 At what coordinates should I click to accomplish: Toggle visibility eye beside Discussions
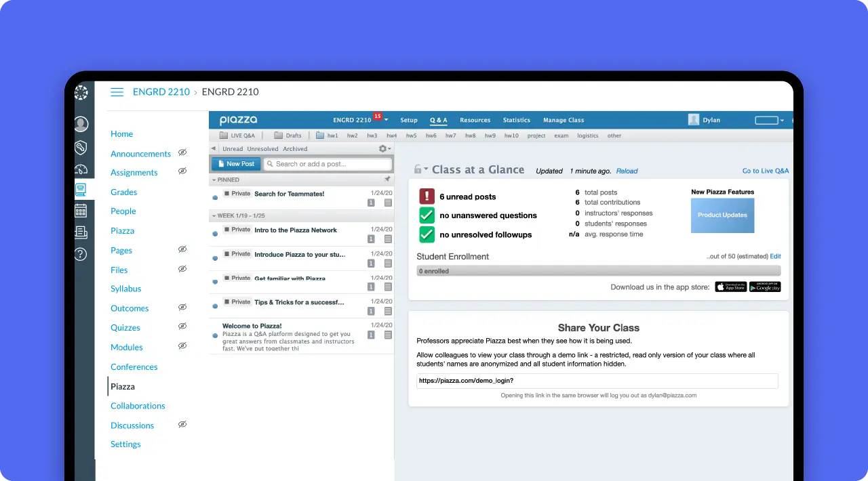point(182,425)
